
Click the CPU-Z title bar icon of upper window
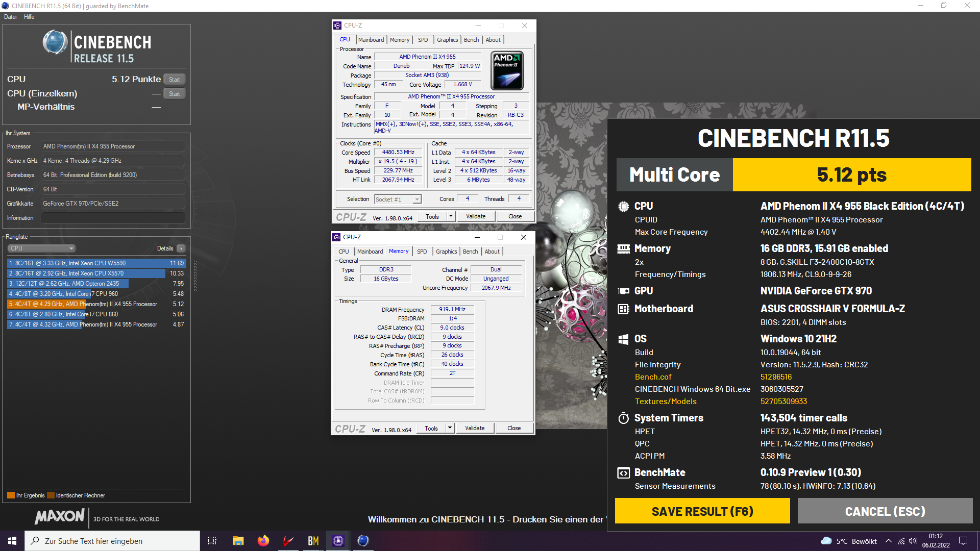pyautogui.click(x=337, y=26)
